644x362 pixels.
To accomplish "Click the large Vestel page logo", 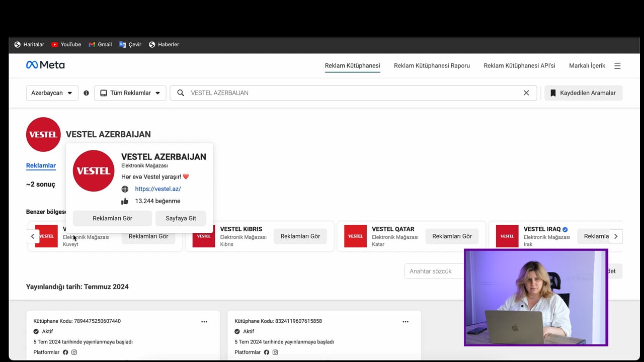I will tap(43, 134).
